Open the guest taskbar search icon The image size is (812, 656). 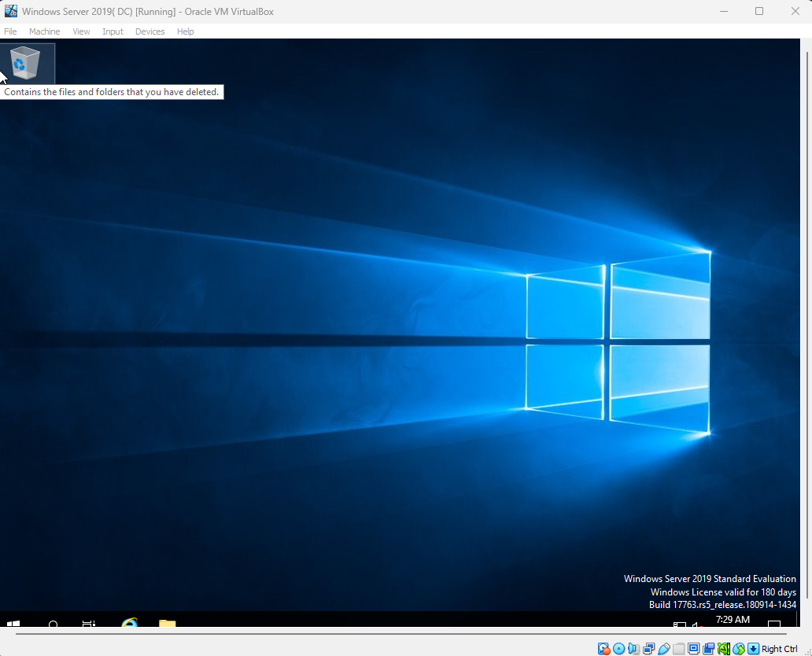coord(53,623)
